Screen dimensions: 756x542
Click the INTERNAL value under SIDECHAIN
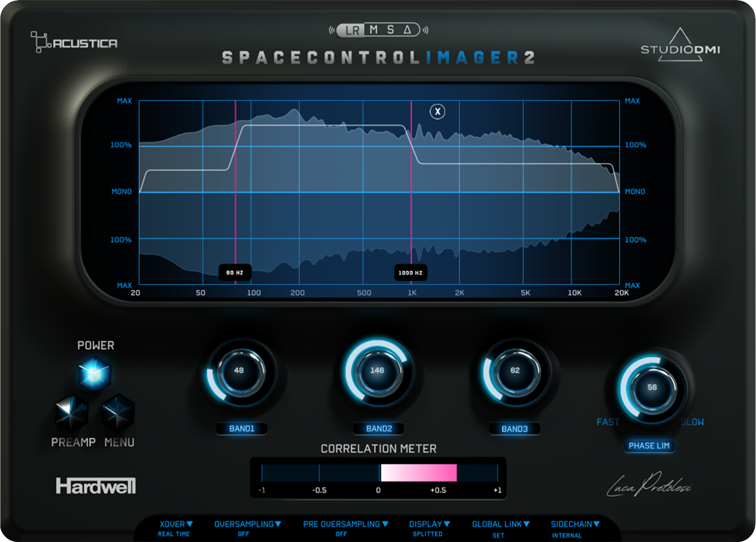pos(567,535)
